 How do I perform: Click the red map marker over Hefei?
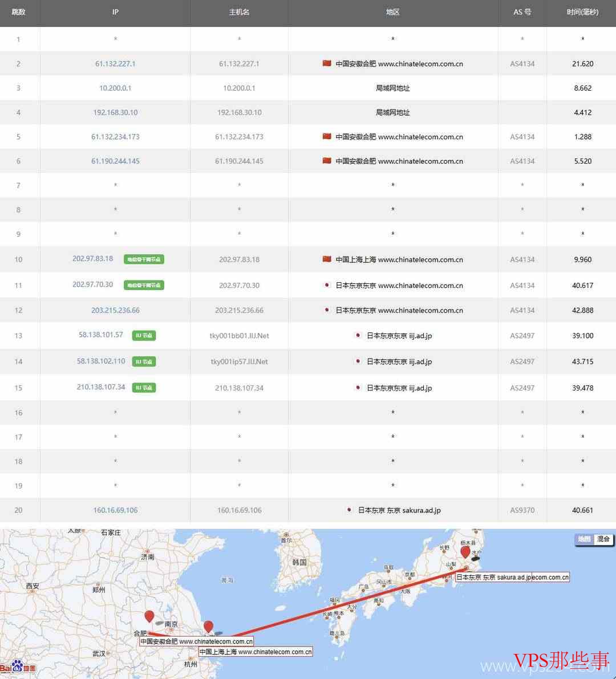click(149, 616)
